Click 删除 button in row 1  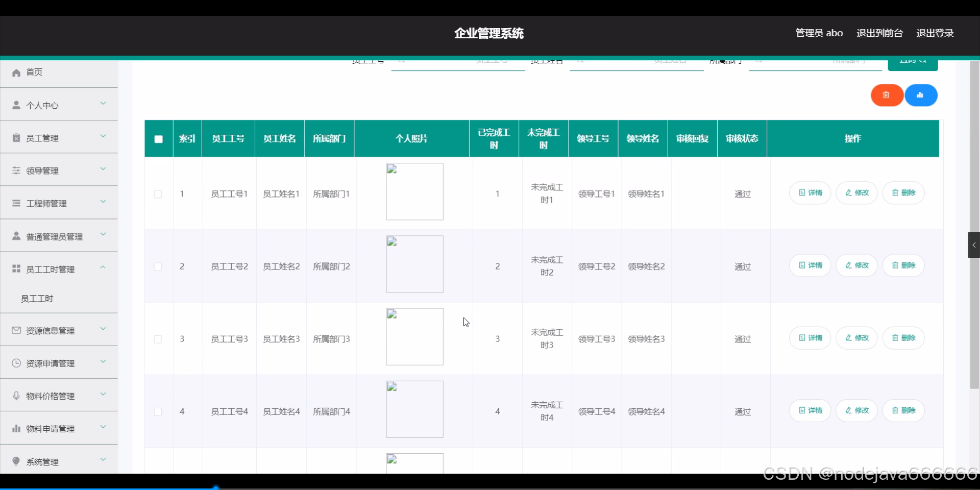coord(903,193)
